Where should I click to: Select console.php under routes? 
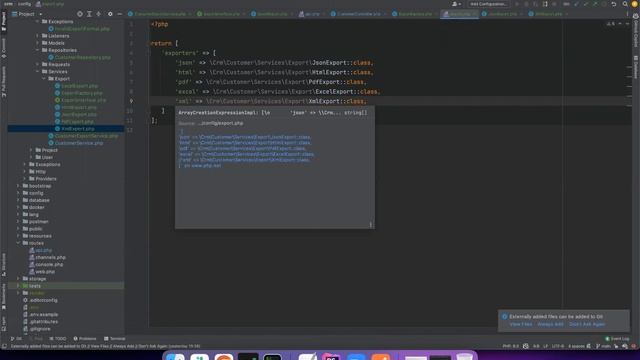coord(49,264)
